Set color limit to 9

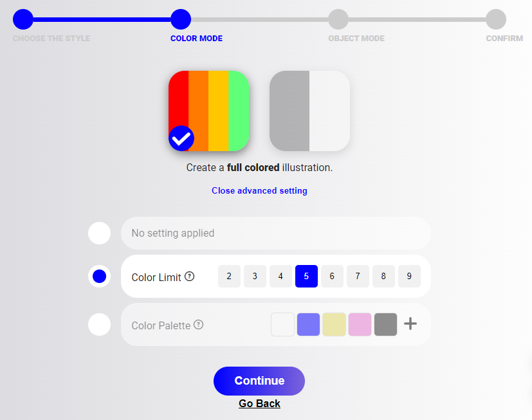[409, 276]
